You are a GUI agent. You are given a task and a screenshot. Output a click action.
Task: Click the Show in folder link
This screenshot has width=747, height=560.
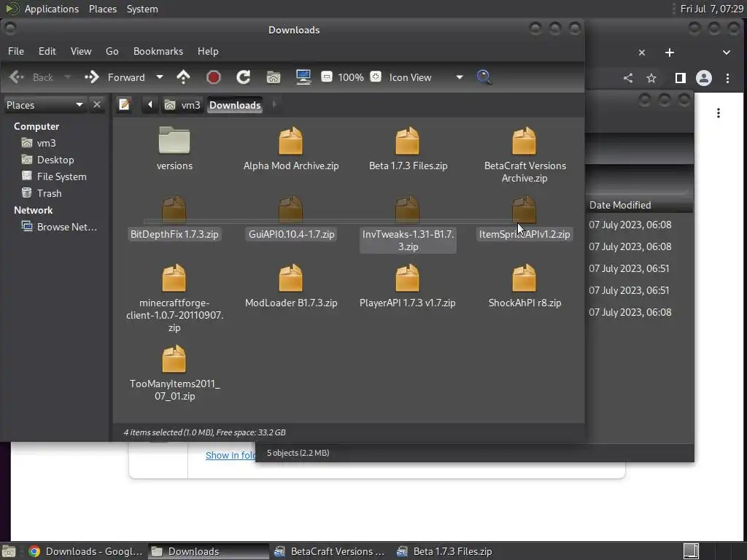[230, 455]
